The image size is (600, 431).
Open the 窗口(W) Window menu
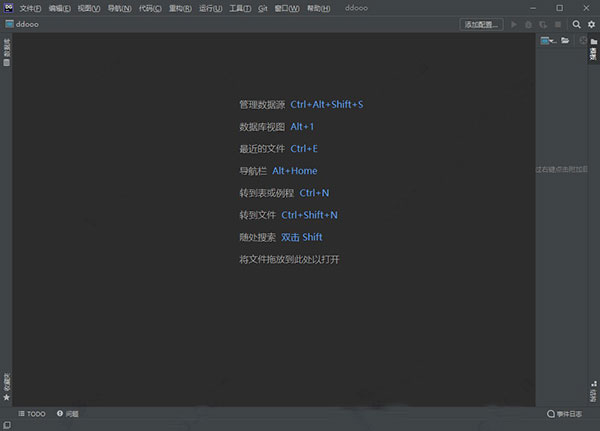(x=287, y=8)
